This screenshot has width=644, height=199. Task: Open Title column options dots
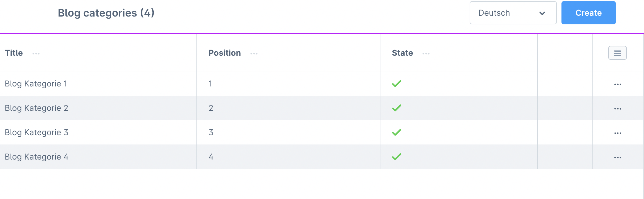click(36, 54)
